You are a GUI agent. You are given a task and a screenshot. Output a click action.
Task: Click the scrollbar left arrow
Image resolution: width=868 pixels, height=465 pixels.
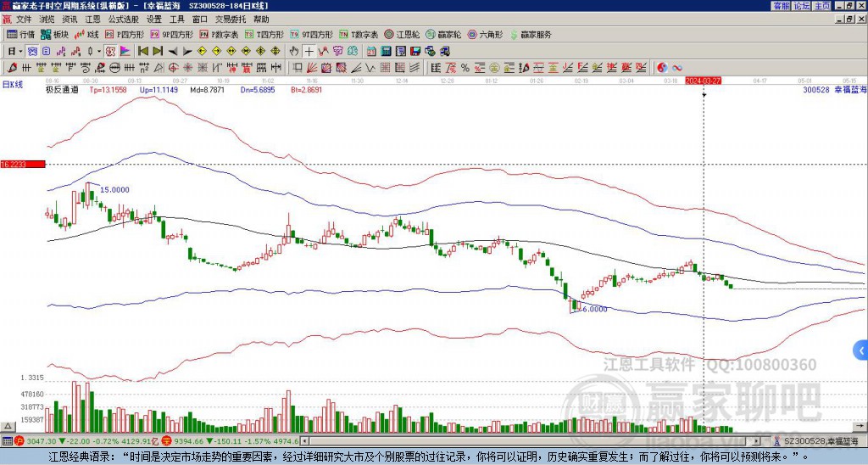(x=304, y=441)
